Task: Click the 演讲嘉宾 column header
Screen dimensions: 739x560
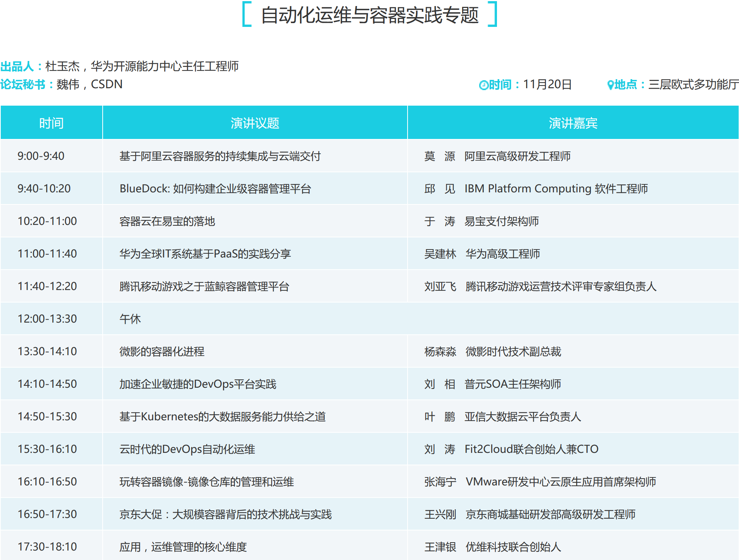Action: click(x=573, y=123)
